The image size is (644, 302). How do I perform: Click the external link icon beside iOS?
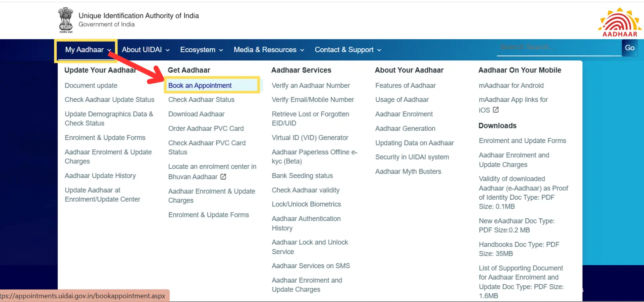[x=496, y=110]
